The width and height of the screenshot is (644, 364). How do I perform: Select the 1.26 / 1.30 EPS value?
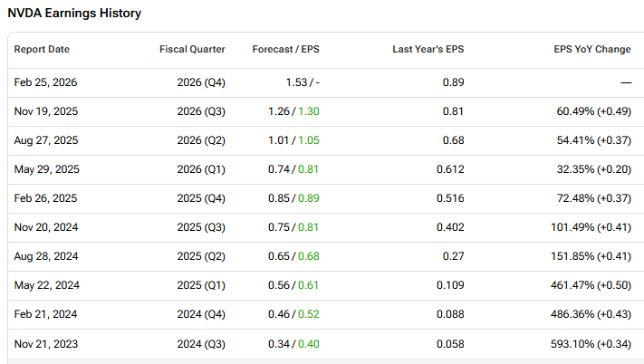pos(294,111)
